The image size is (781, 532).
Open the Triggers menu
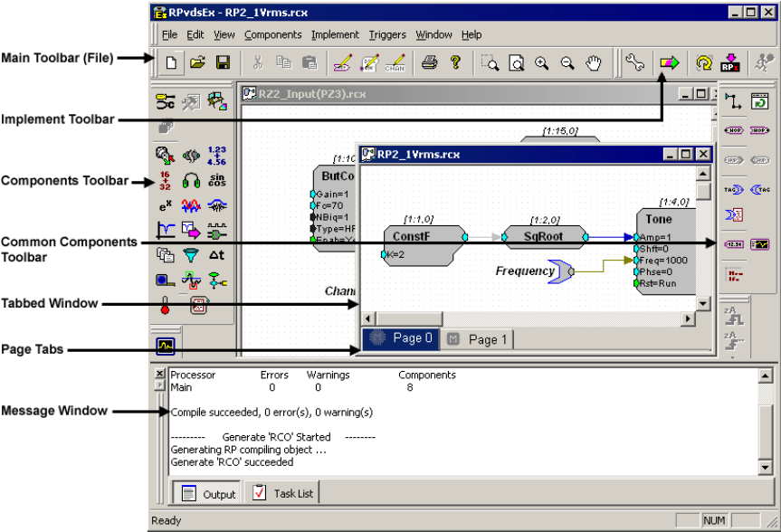pyautogui.click(x=387, y=35)
